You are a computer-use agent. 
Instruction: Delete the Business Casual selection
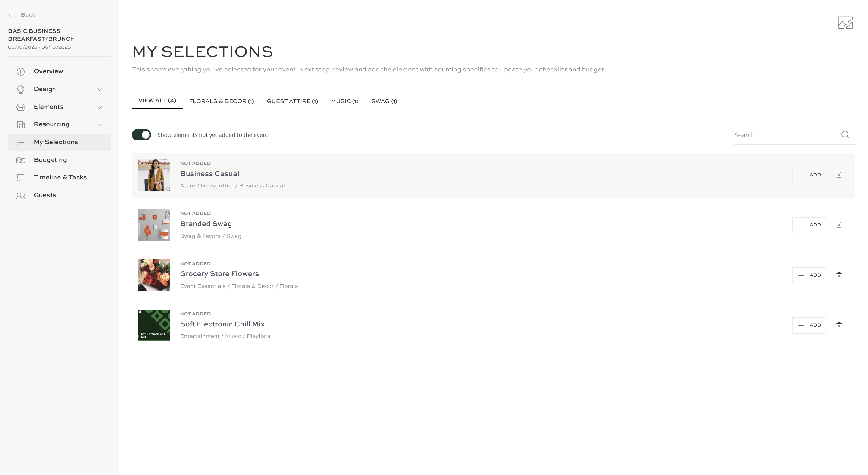[839, 175]
